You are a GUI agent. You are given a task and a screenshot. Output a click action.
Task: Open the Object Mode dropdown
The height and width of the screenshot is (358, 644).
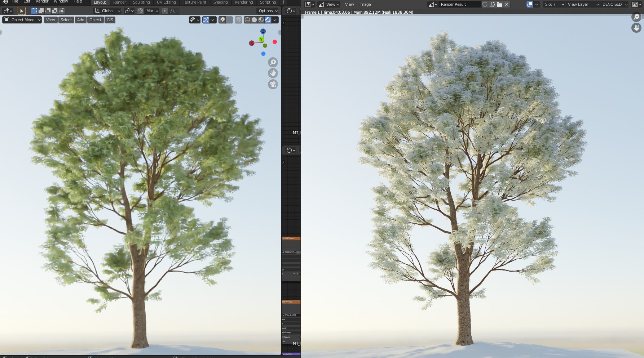22,20
